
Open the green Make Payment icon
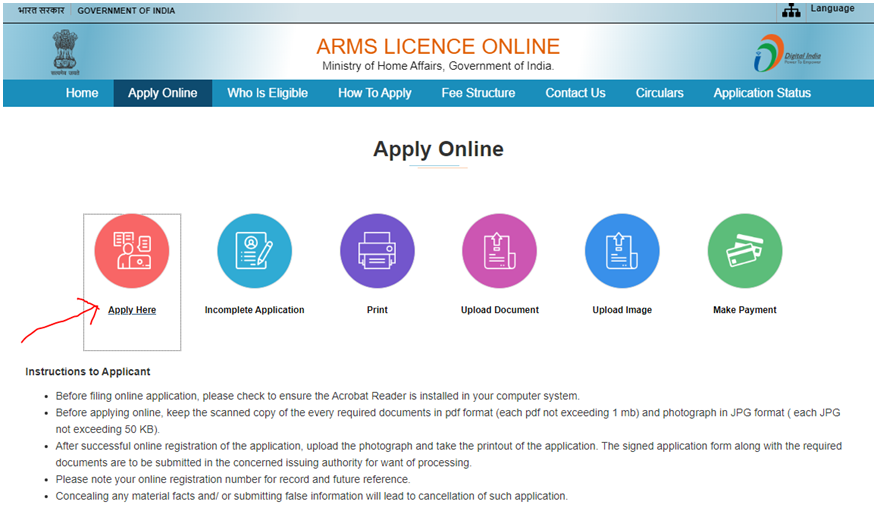(744, 251)
